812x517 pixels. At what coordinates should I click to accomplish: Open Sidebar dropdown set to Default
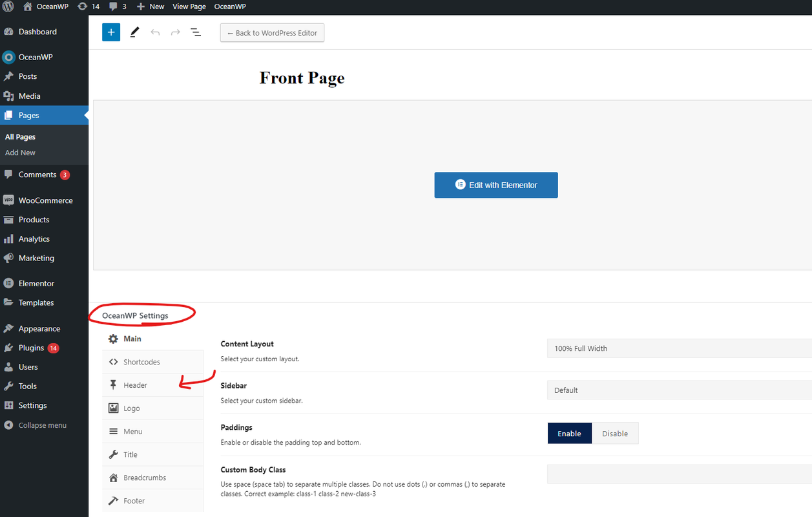680,390
